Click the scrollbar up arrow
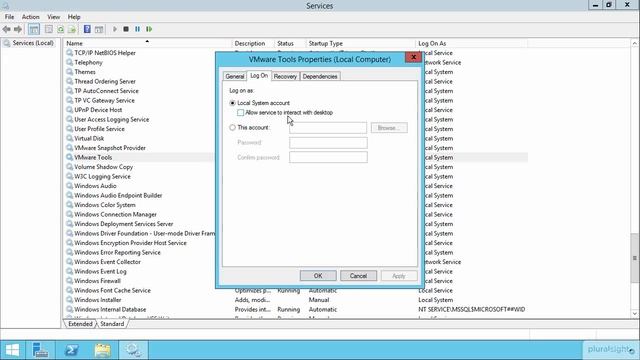Image resolution: width=640 pixels, height=360 pixels. [x=635, y=43]
